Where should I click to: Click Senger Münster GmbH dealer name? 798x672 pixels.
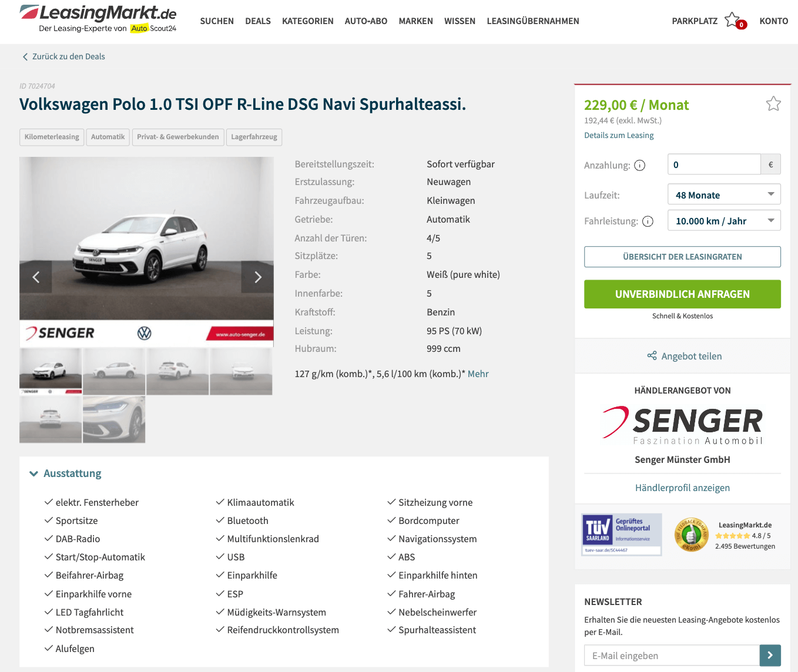pos(682,460)
